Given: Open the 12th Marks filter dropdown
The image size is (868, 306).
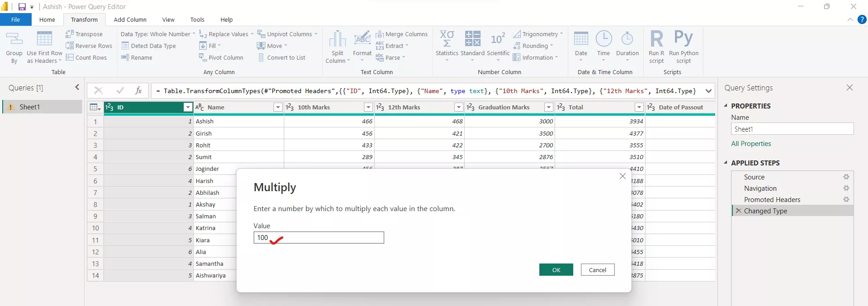Looking at the screenshot, I should [459, 107].
